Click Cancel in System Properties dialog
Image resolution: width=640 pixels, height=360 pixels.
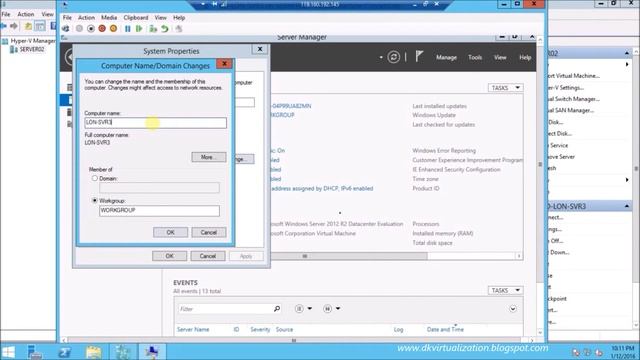click(x=208, y=256)
